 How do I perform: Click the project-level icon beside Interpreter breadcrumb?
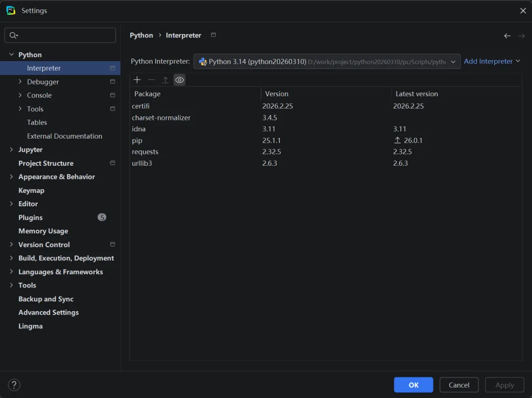point(213,35)
